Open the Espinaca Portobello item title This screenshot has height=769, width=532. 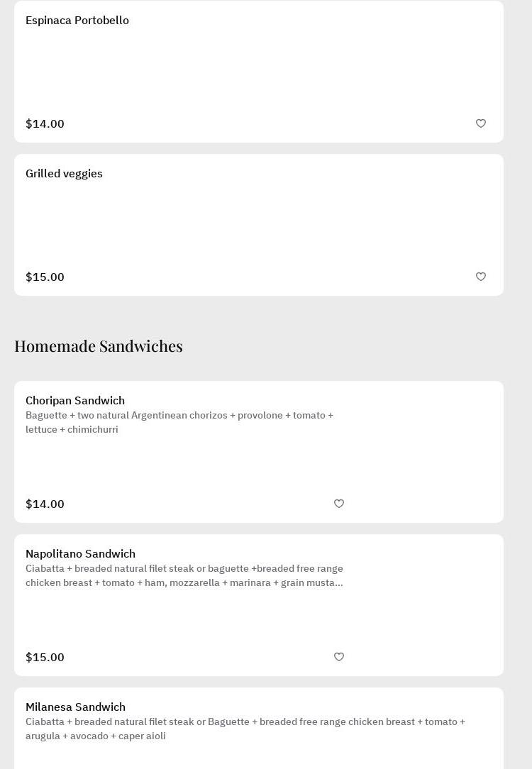point(77,21)
